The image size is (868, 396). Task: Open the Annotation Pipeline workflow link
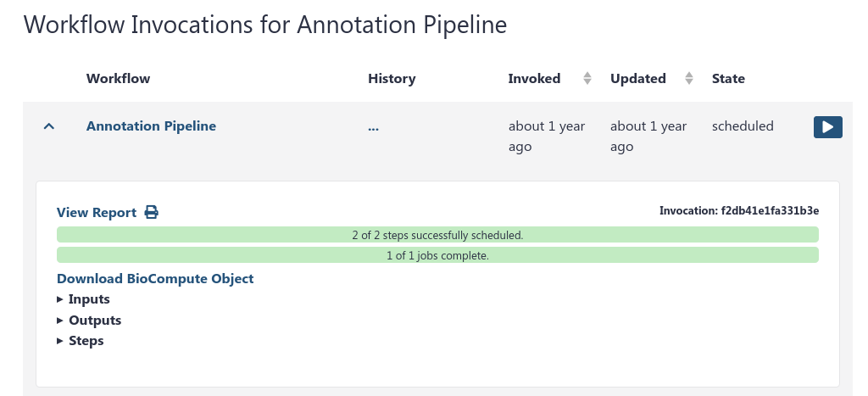[151, 126]
